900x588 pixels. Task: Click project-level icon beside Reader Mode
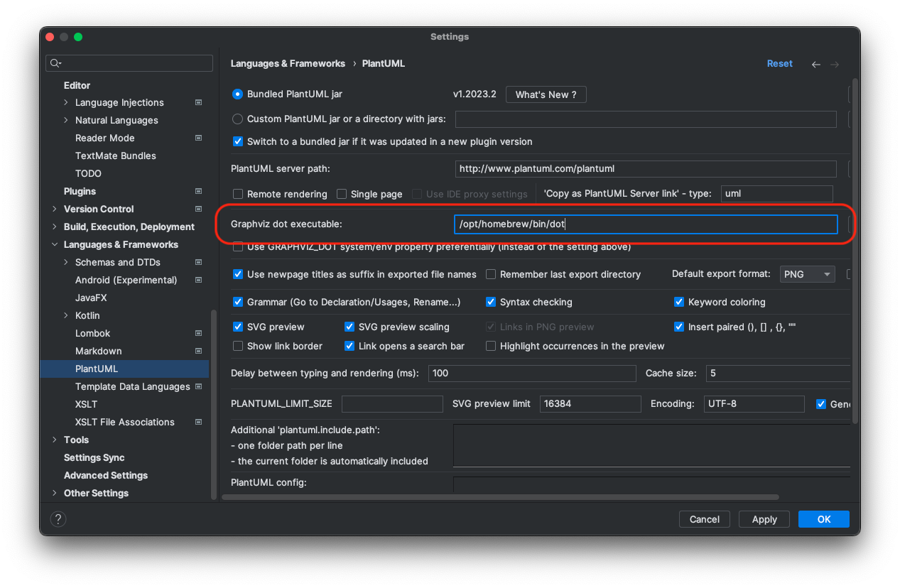point(199,138)
